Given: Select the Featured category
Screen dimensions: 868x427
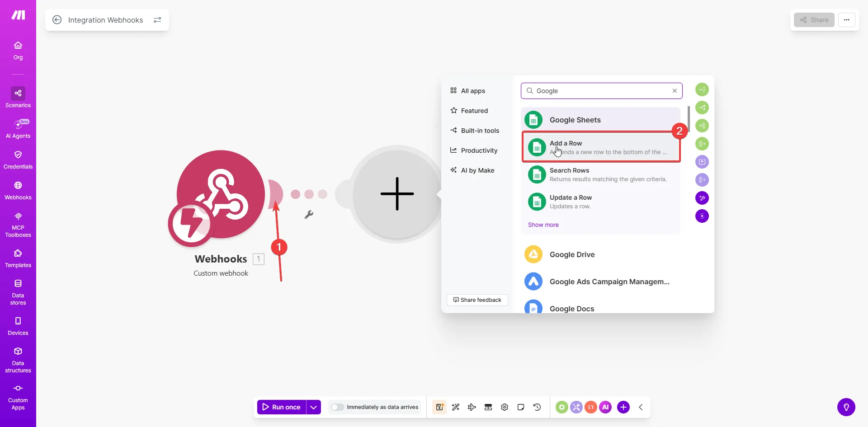Looking at the screenshot, I should (x=469, y=111).
